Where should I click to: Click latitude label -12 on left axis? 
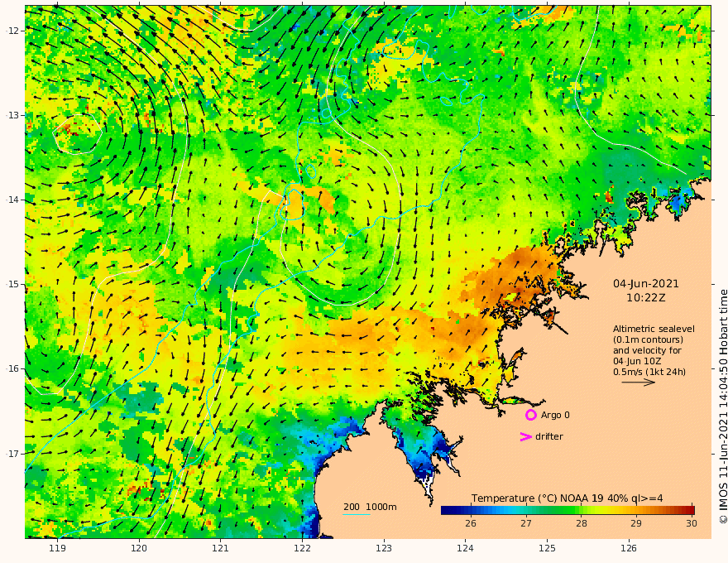[12, 31]
